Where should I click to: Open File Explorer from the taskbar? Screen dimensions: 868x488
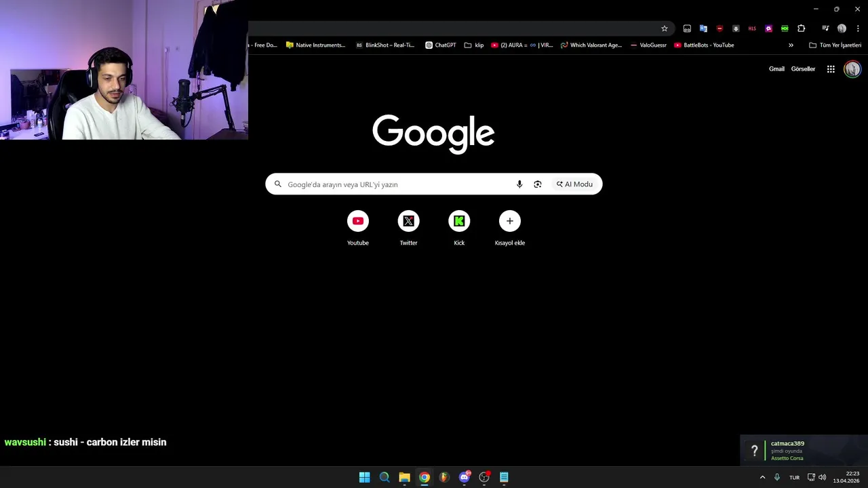404,477
